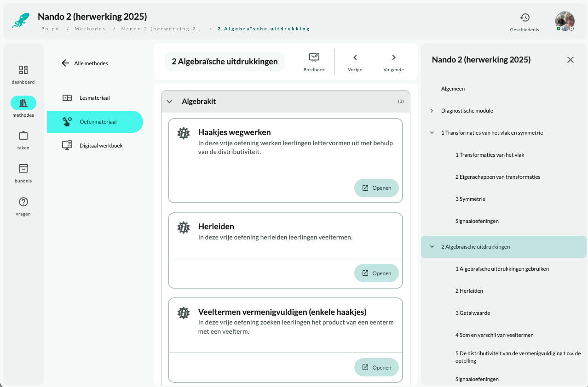
Task: Open the Geschiedenis history icon
Action: click(x=525, y=17)
